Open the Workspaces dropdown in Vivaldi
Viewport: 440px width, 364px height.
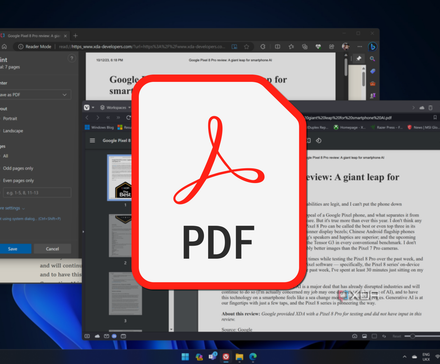pos(115,107)
